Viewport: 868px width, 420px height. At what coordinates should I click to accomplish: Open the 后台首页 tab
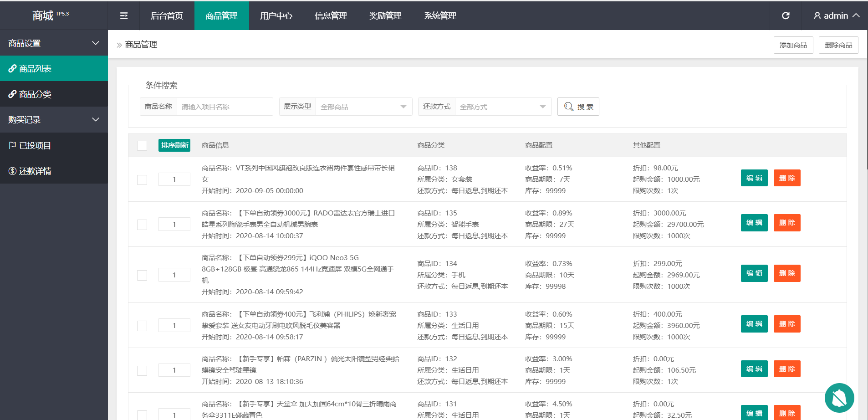(167, 16)
